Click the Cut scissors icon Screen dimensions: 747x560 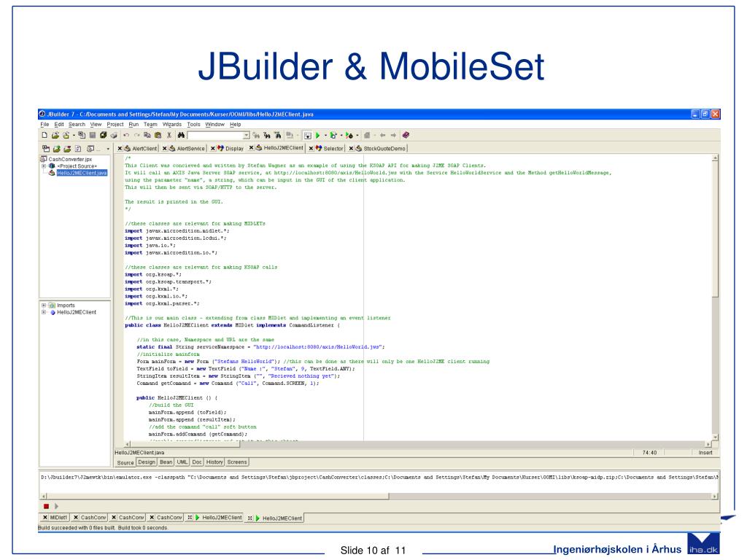click(x=169, y=135)
